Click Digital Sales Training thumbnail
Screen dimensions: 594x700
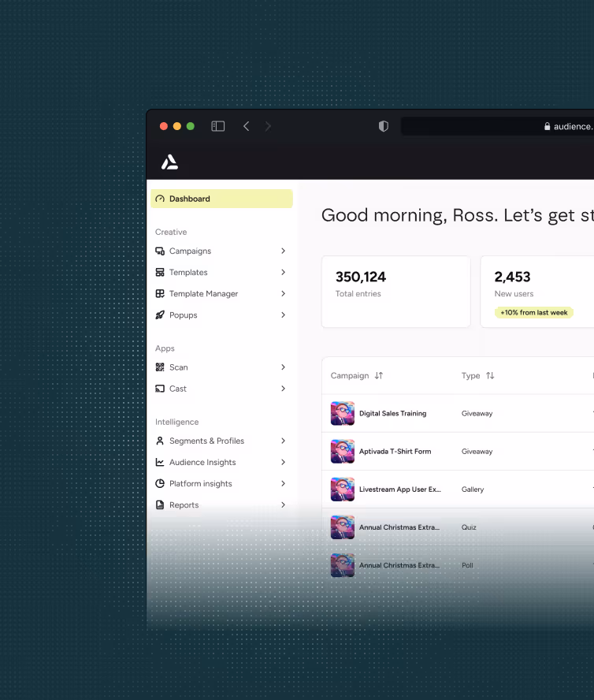(x=343, y=413)
